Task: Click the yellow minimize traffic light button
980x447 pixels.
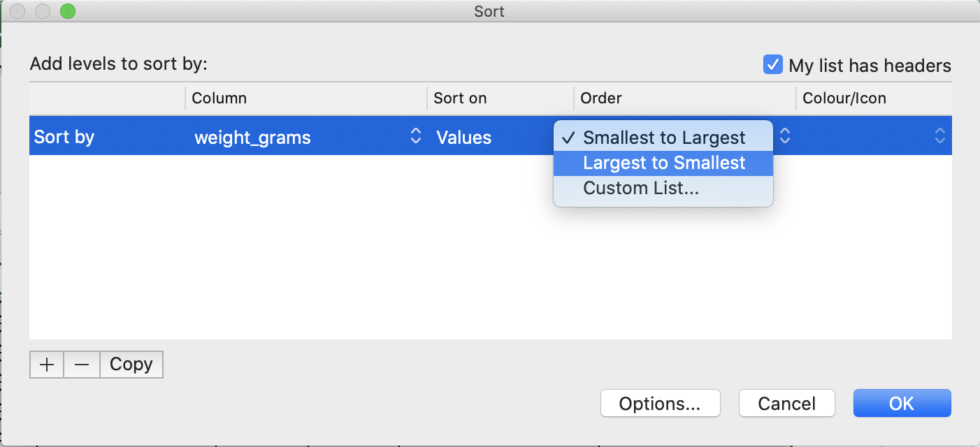Action: click(x=42, y=11)
